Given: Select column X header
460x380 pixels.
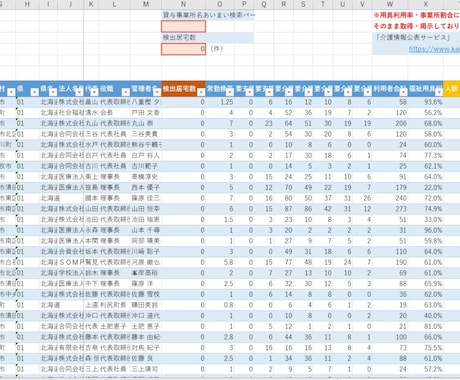Looking at the screenshot, I should 426,4.
